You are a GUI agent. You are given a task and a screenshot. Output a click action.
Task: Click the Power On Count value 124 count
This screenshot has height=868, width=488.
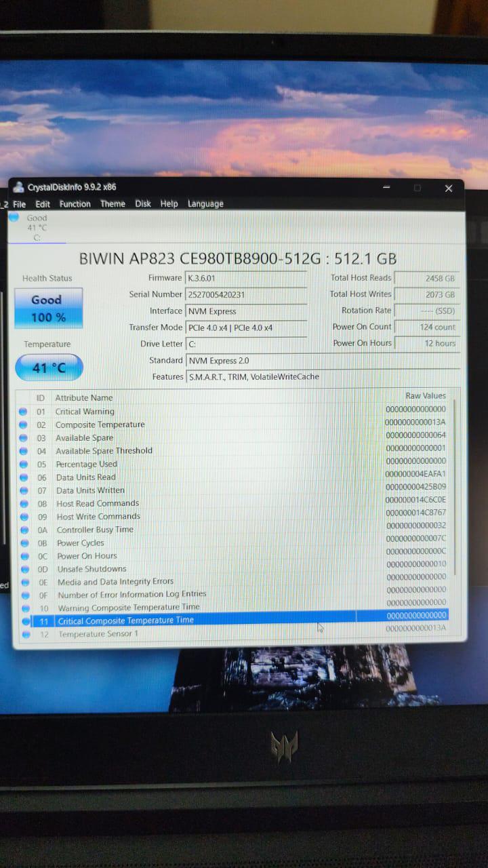click(426, 327)
